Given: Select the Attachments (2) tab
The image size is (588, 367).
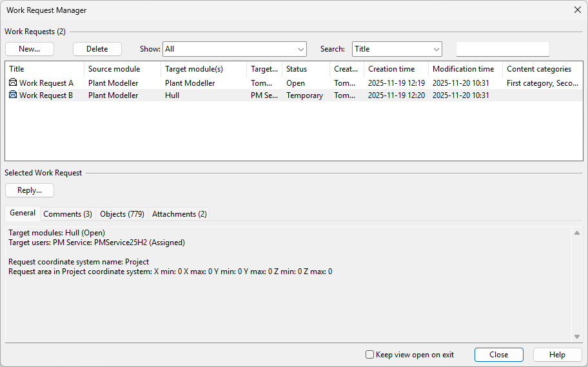Looking at the screenshot, I should (179, 214).
